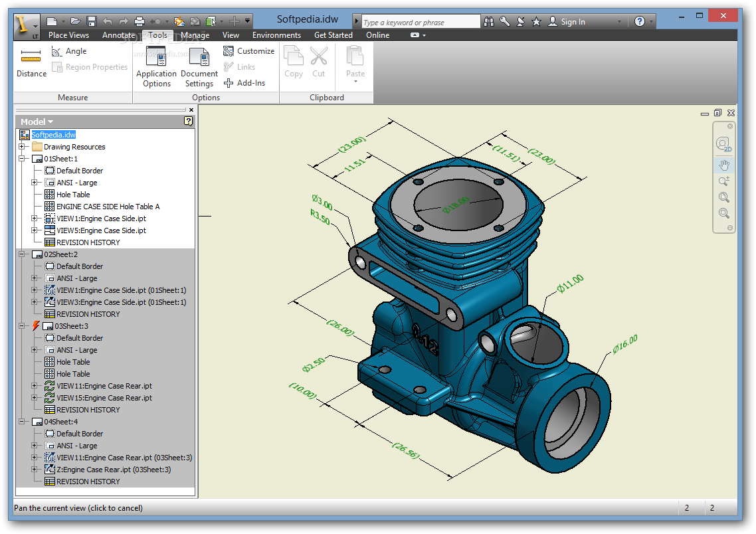This screenshot has height=534, width=756.
Task: Open Document Settings
Action: coord(199,68)
